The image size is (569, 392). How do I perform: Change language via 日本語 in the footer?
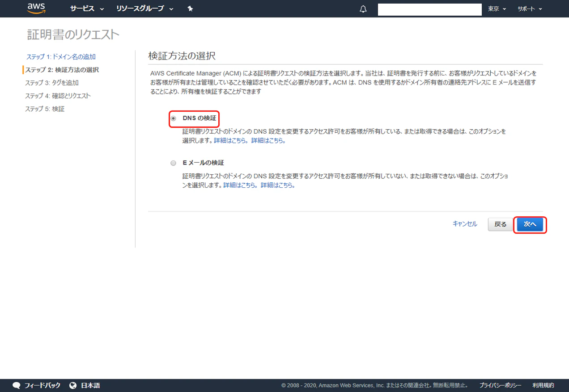click(90, 385)
